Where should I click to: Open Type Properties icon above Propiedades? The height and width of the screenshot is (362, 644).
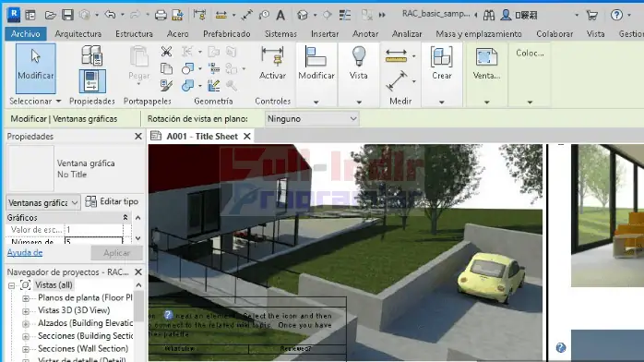tap(91, 55)
